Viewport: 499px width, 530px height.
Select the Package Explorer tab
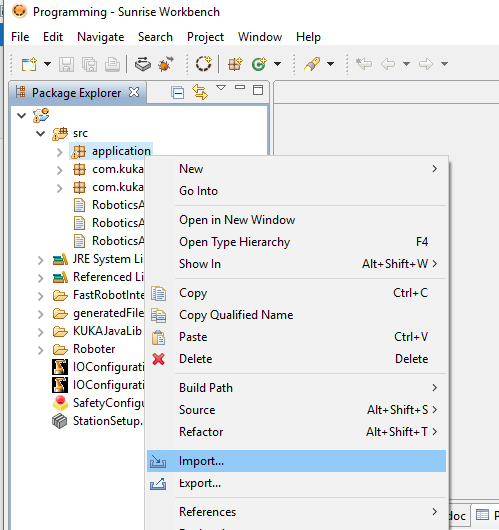78,93
